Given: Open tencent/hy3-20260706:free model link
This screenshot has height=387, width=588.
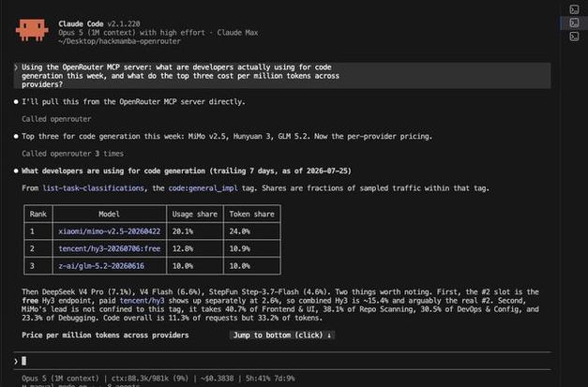Looking at the screenshot, I should 109,248.
